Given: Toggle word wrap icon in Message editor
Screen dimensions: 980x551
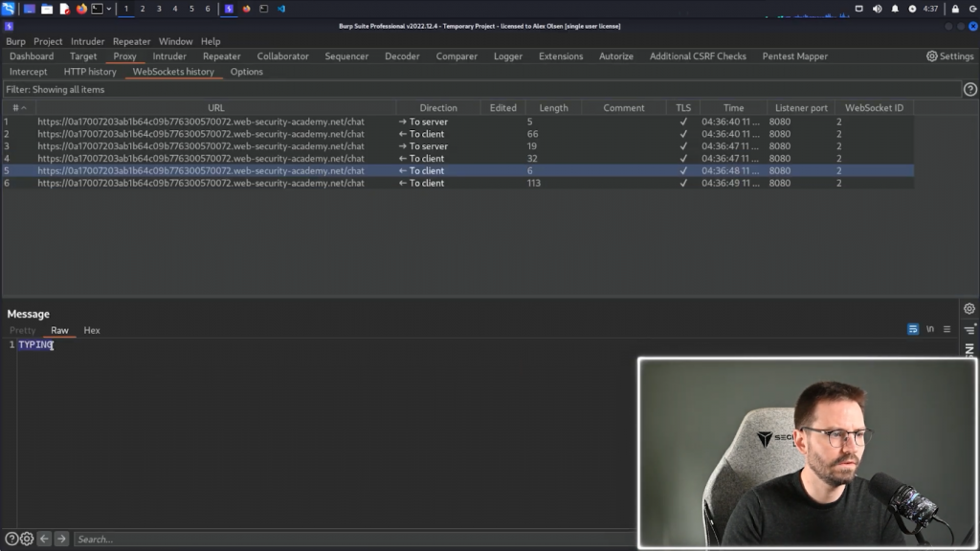Looking at the screenshot, I should 913,329.
